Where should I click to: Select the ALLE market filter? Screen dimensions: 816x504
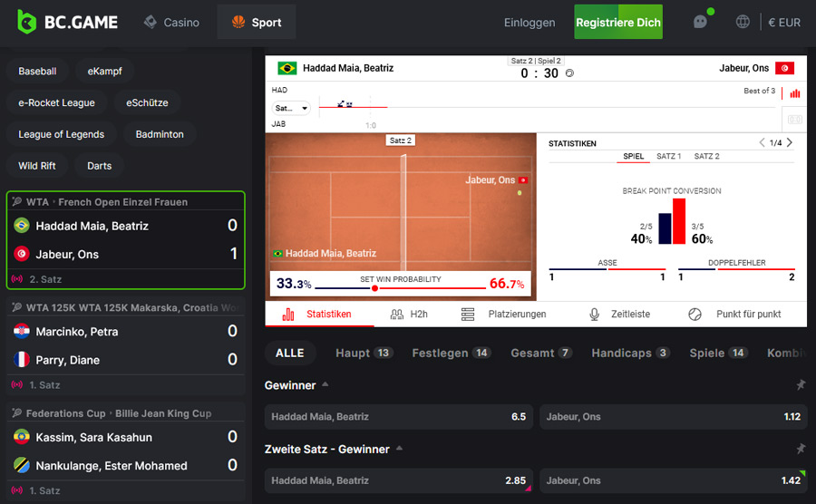tap(290, 354)
